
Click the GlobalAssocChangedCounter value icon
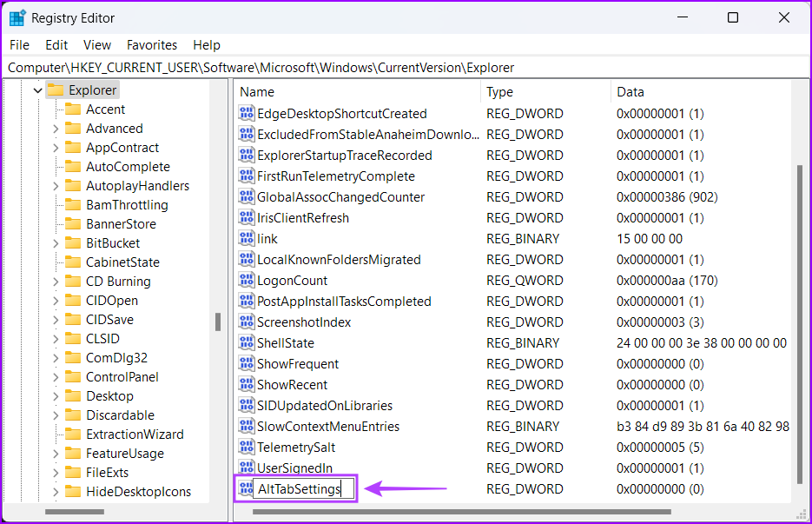247,196
